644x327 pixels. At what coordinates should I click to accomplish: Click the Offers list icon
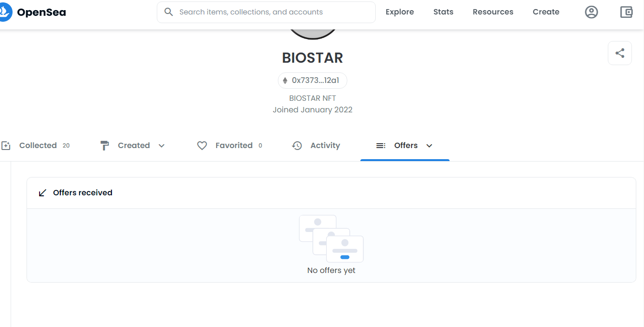(381, 146)
